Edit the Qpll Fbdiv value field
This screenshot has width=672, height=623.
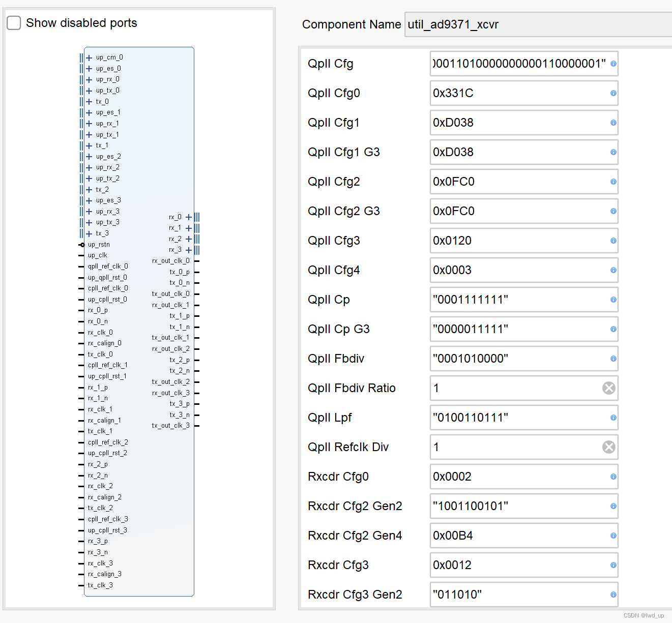(524, 359)
